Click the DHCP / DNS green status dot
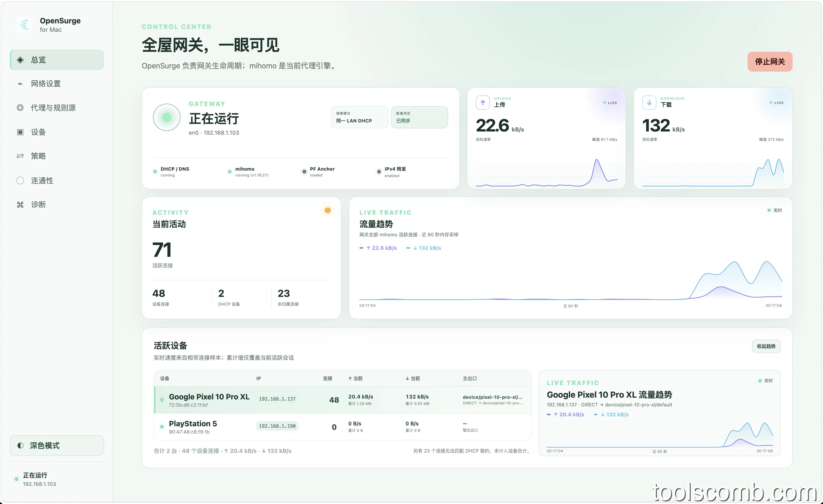Image resolution: width=823 pixels, height=504 pixels. click(x=155, y=172)
